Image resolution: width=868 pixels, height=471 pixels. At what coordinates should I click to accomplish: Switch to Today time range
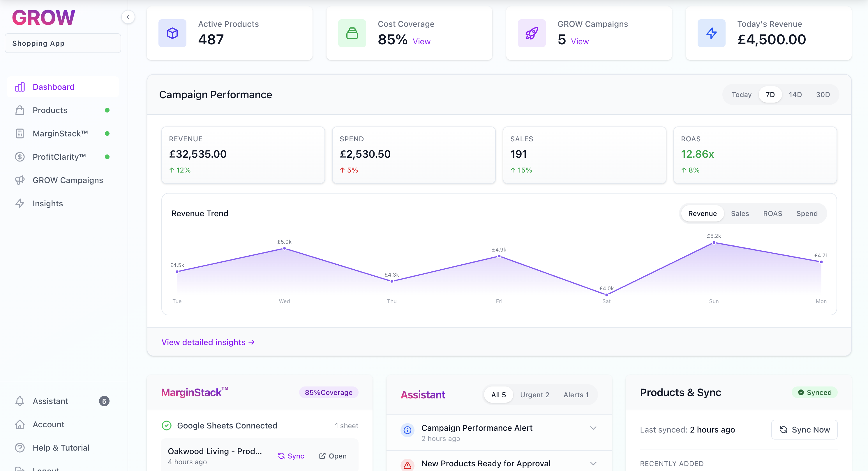(741, 94)
